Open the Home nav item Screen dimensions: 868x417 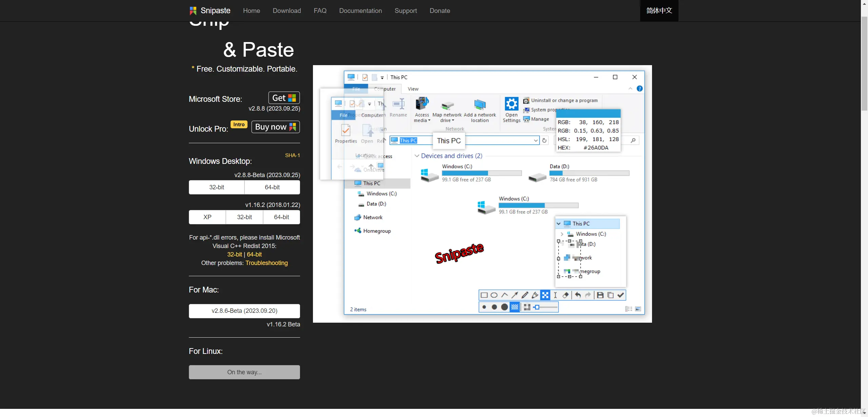(252, 11)
